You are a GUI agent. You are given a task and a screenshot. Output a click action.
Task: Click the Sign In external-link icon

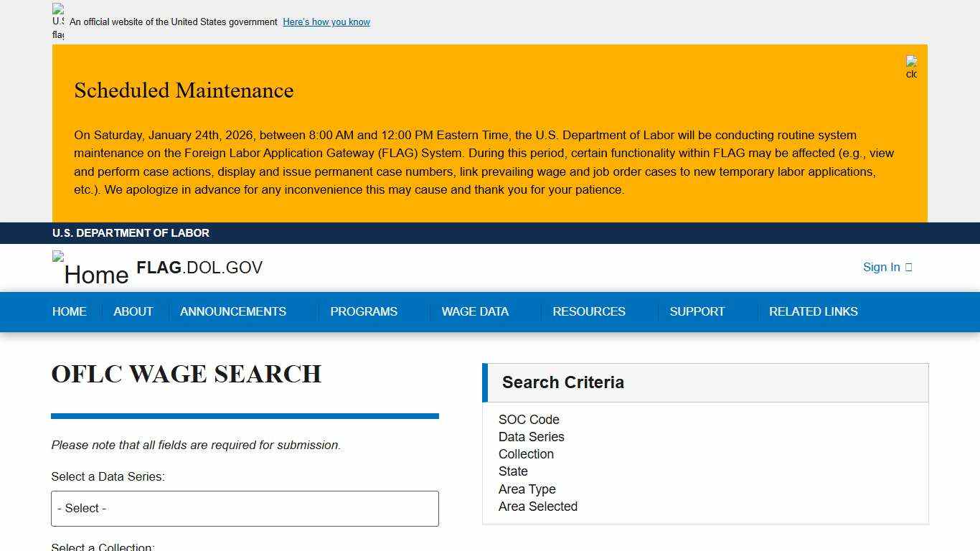point(908,267)
